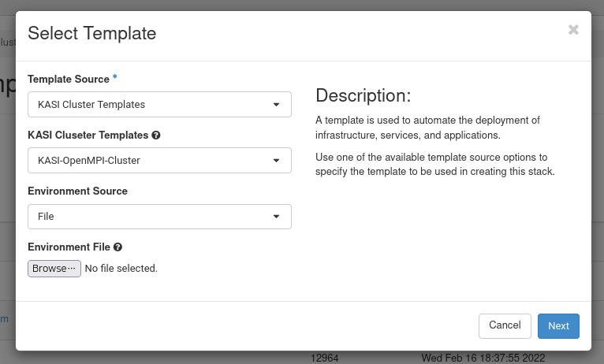Proceed with the Next button

click(x=558, y=326)
